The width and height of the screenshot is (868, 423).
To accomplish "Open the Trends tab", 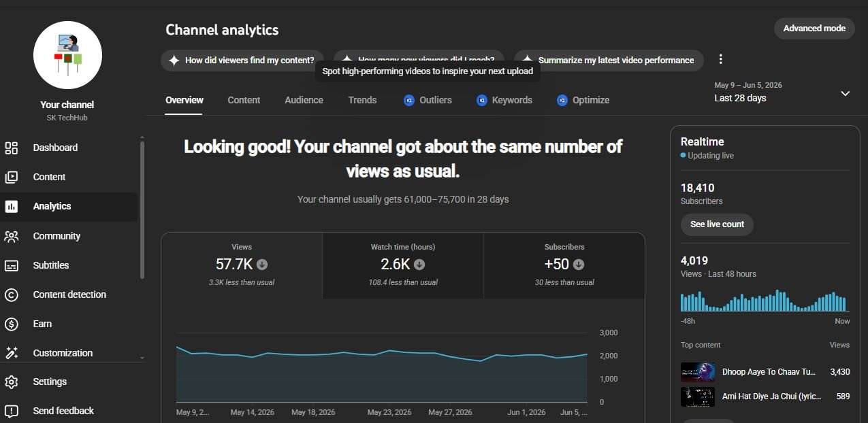I will tap(362, 100).
